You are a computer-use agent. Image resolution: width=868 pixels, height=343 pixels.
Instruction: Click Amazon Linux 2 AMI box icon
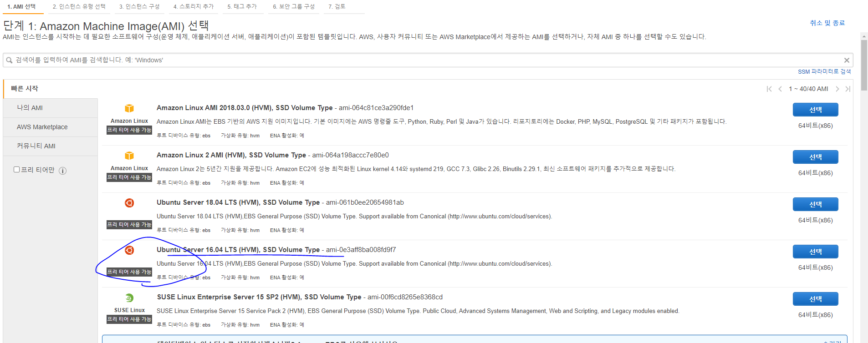pyautogui.click(x=129, y=156)
